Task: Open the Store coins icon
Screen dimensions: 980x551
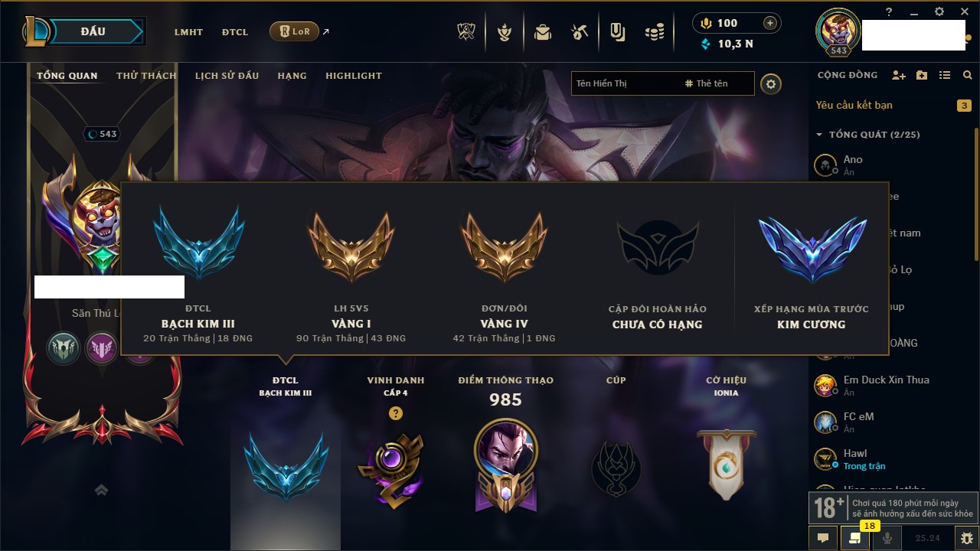Action: point(654,32)
